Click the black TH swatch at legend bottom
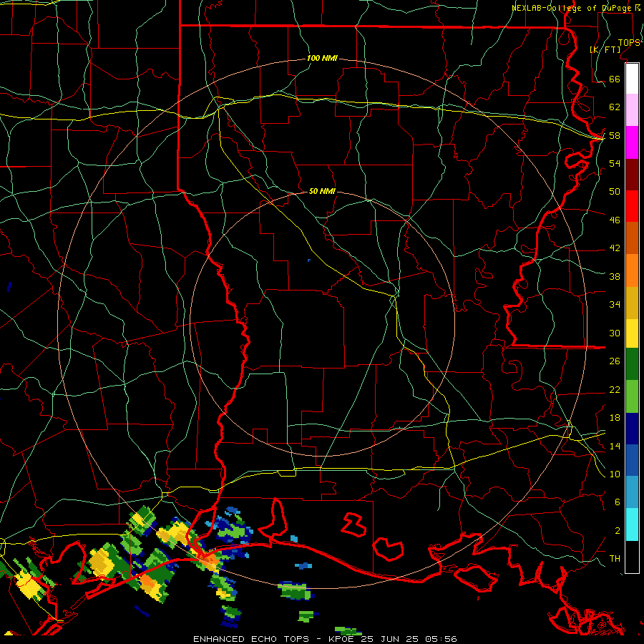 click(x=632, y=557)
